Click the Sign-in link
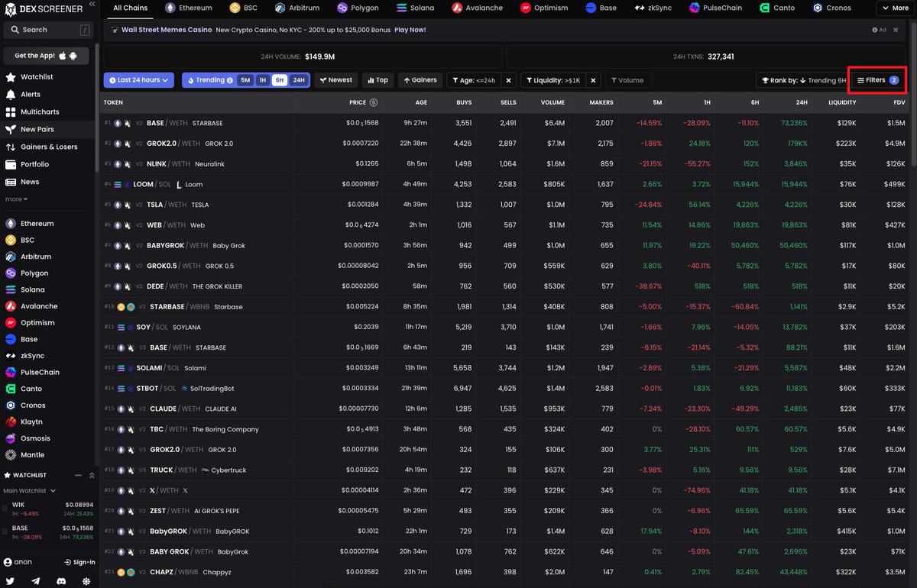The height and width of the screenshot is (588, 917). [x=79, y=562]
